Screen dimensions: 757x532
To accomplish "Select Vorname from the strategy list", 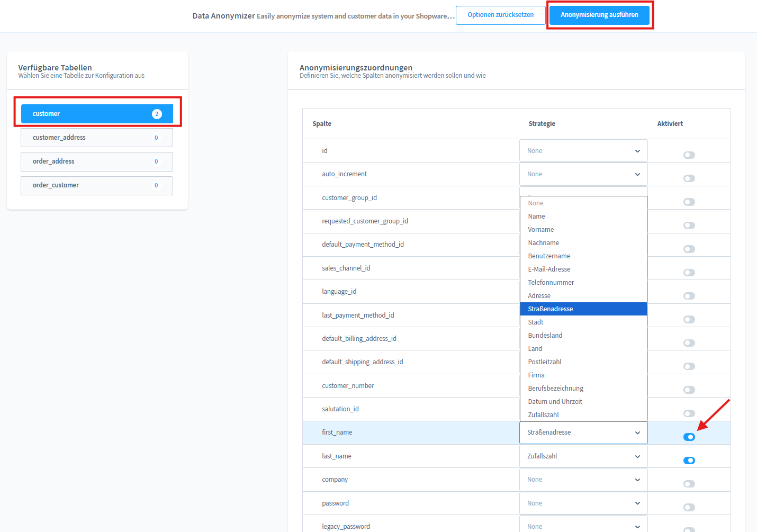I will click(541, 230).
